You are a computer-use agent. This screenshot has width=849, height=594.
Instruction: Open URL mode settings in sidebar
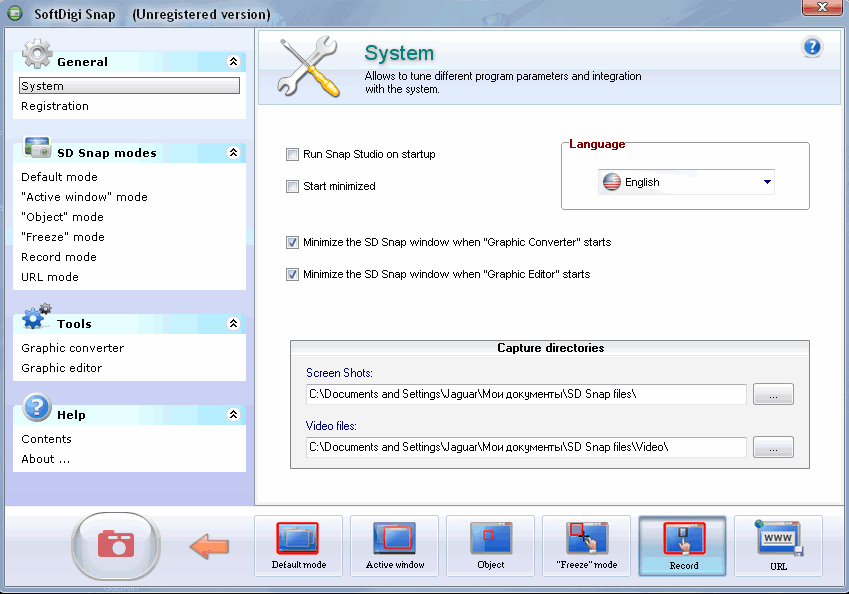coord(50,277)
